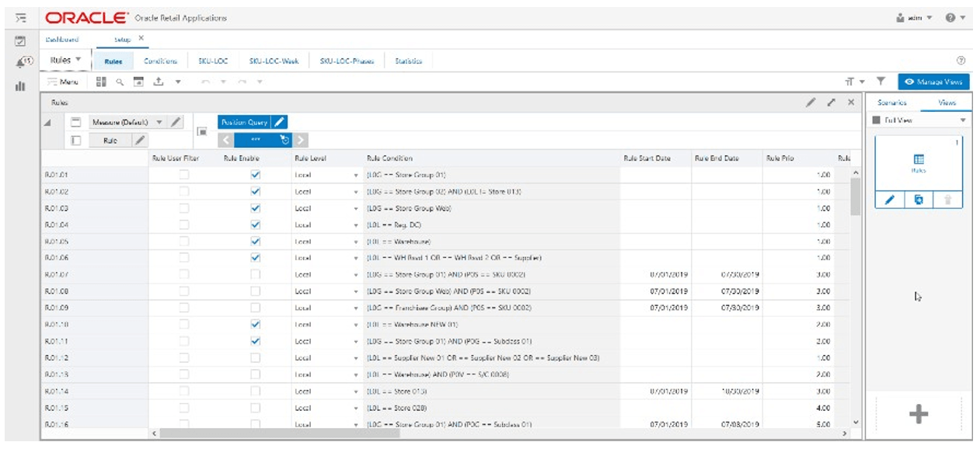Enable Rule Enable checkbox for R.01.07
This screenshot has height=449, width=980.
255,275
